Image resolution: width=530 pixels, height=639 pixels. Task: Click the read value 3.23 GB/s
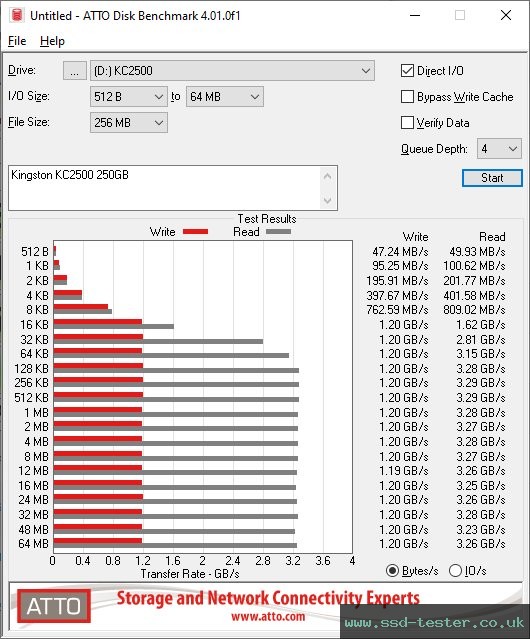[481, 529]
